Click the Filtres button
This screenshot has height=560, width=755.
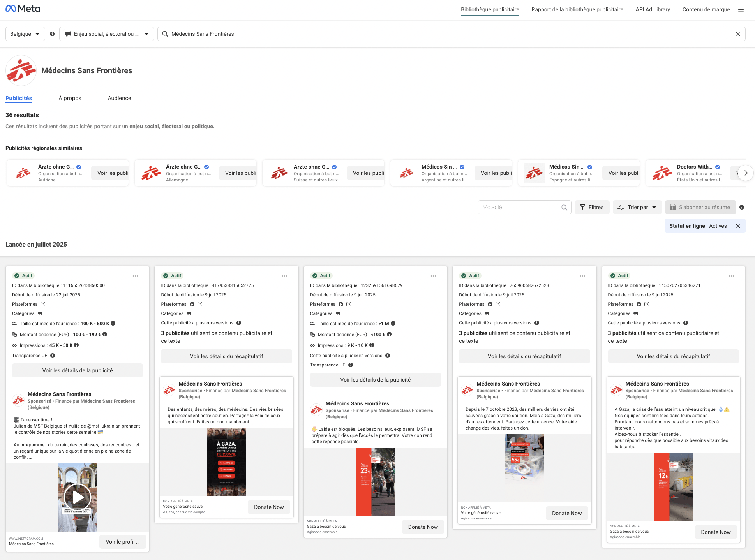pyautogui.click(x=592, y=207)
